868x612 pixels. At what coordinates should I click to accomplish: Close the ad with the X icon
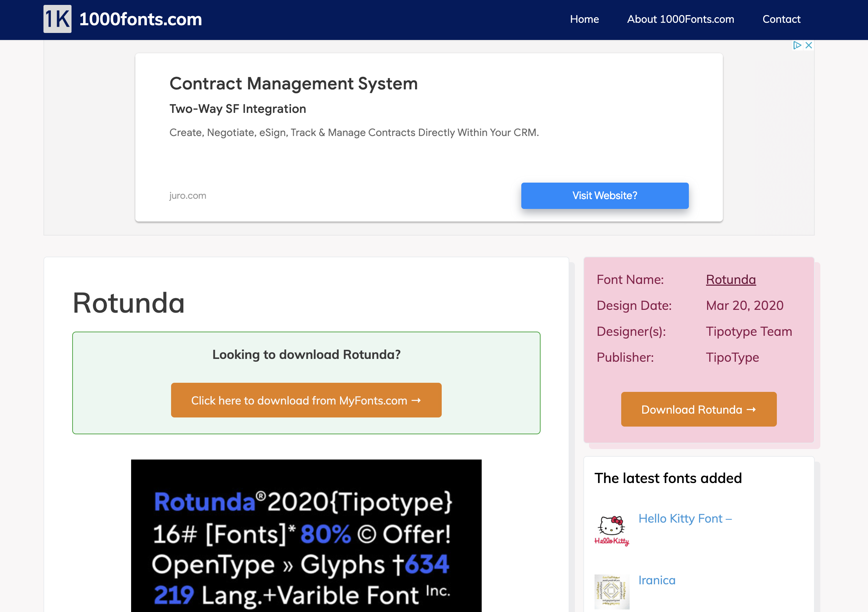point(809,45)
